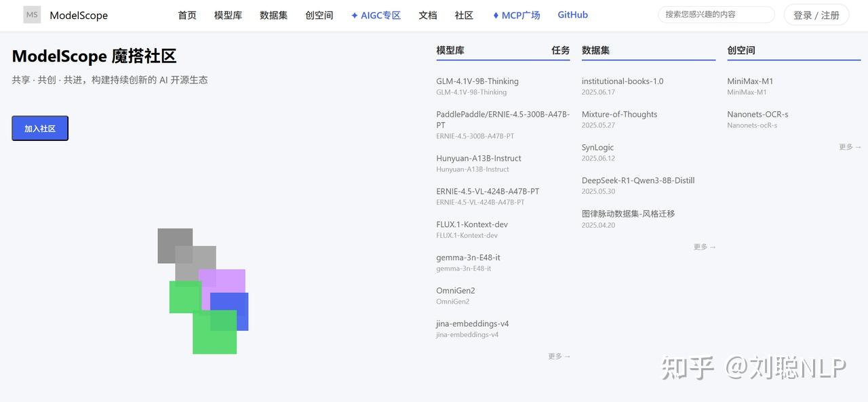
Task: Open the GitHub link in the navbar
Action: click(573, 15)
